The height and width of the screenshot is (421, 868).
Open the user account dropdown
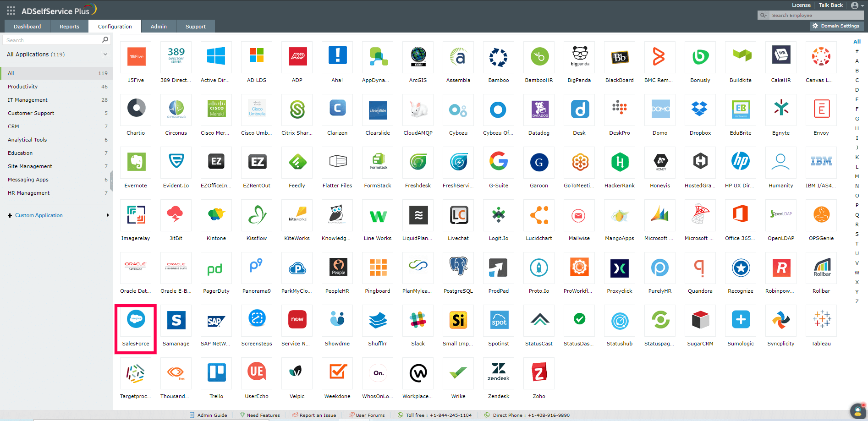click(x=857, y=5)
